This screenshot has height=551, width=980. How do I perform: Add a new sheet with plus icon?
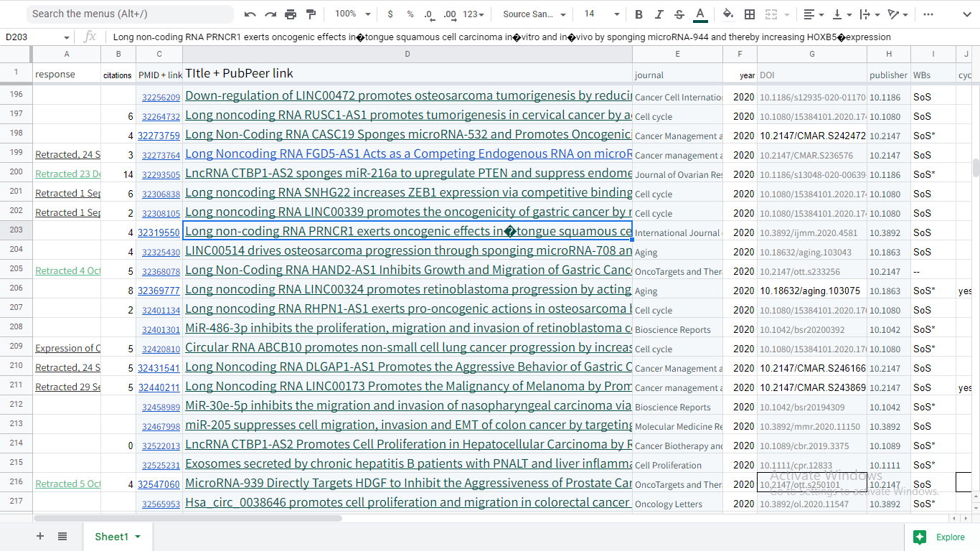tap(40, 537)
